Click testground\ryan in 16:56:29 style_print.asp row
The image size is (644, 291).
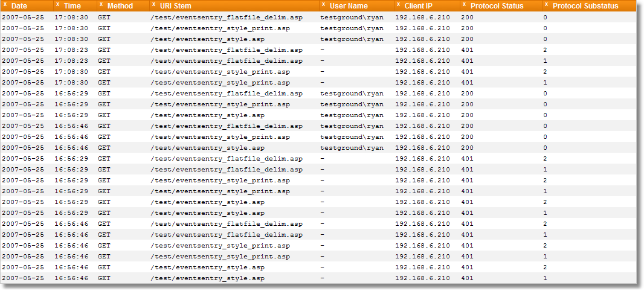click(x=352, y=104)
